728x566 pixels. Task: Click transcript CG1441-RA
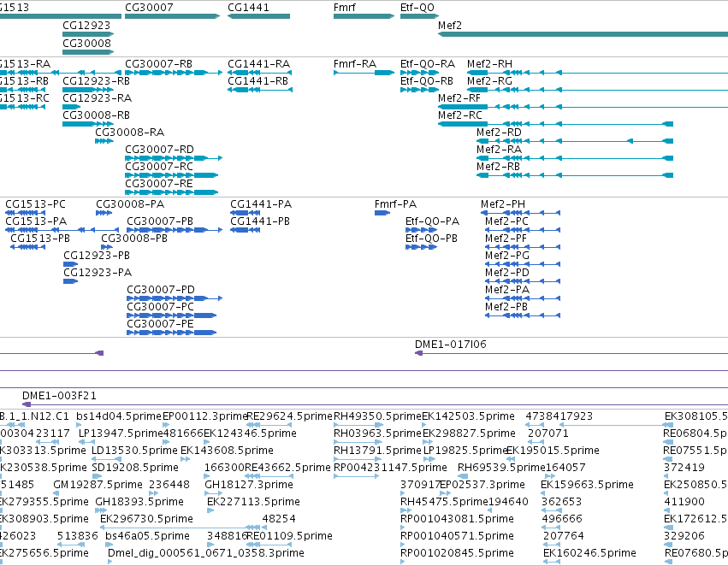point(258,64)
